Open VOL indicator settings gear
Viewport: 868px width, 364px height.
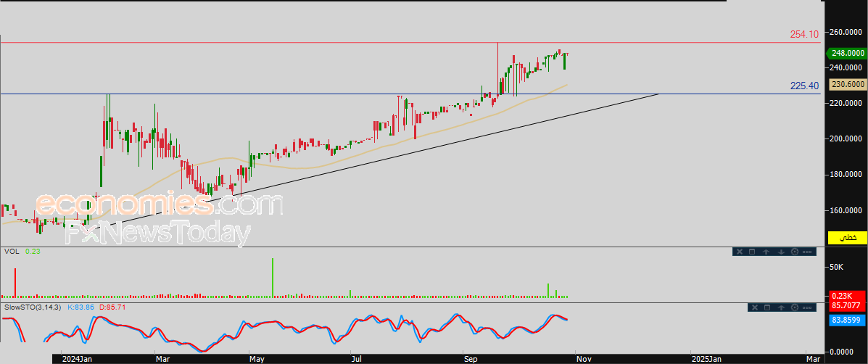click(x=795, y=252)
